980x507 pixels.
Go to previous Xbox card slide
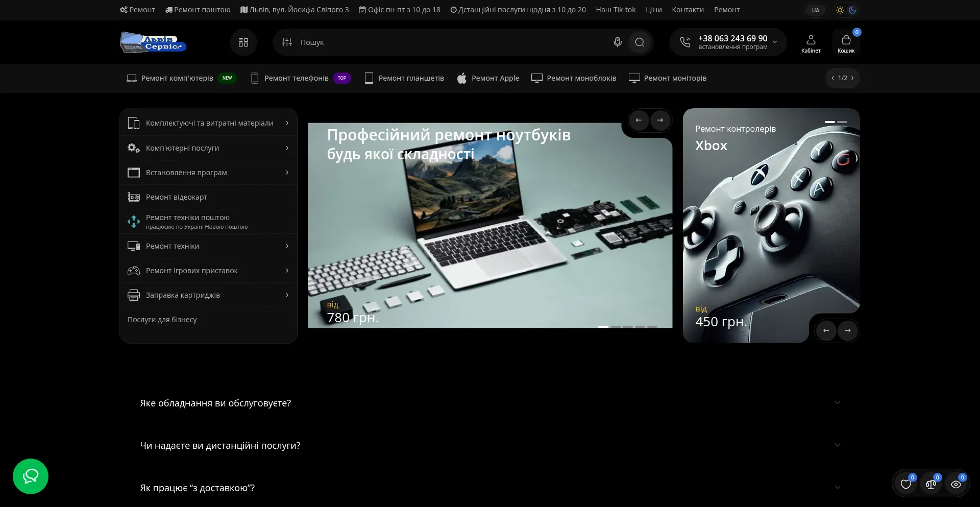[x=826, y=331]
